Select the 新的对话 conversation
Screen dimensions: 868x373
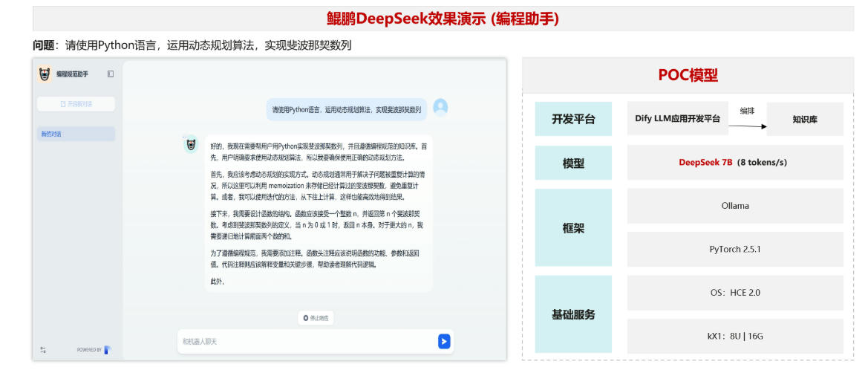(x=76, y=134)
